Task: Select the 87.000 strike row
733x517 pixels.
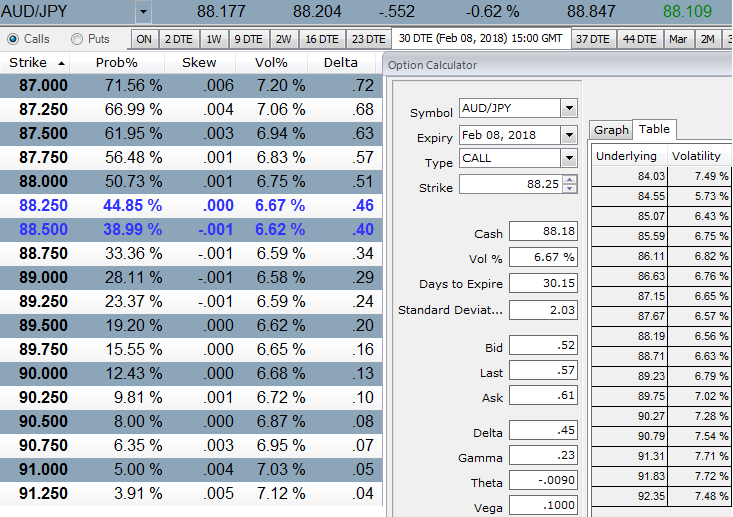Action: point(191,86)
